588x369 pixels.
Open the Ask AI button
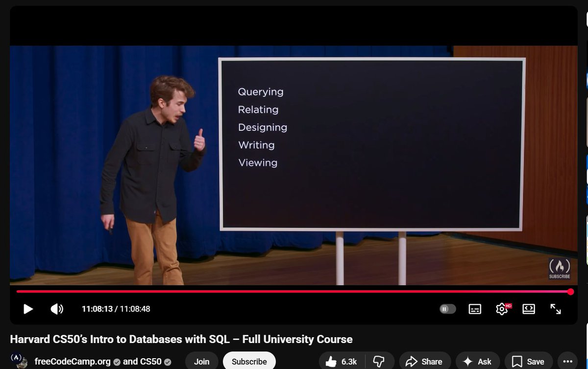[477, 362]
